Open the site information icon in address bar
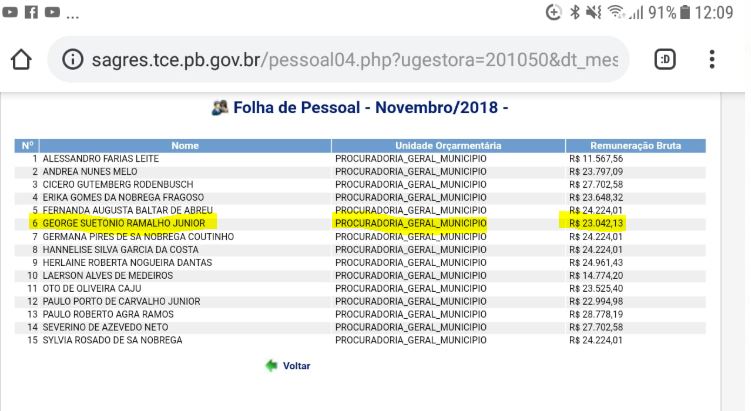751x411 pixels. (73, 60)
